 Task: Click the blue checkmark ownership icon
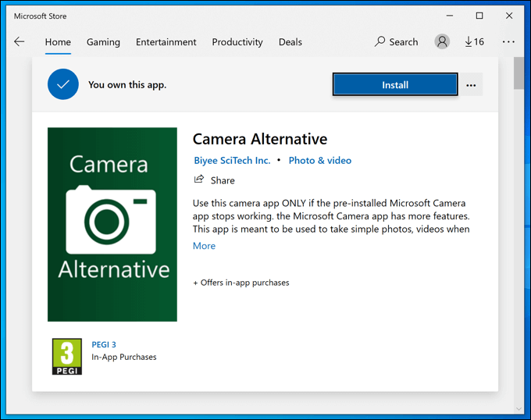pos(63,84)
